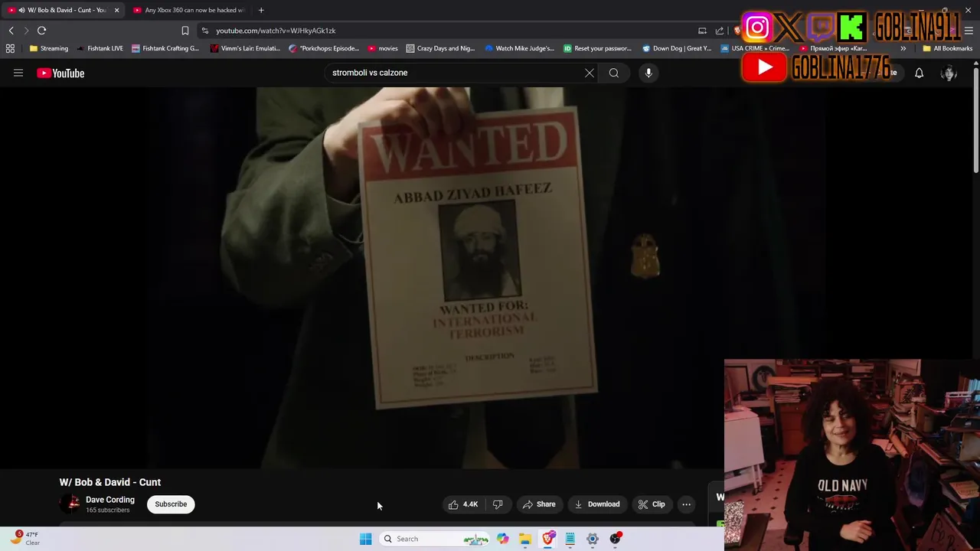Open File Explorer from the taskbar
Image resolution: width=980 pixels, height=551 pixels.
525,539
